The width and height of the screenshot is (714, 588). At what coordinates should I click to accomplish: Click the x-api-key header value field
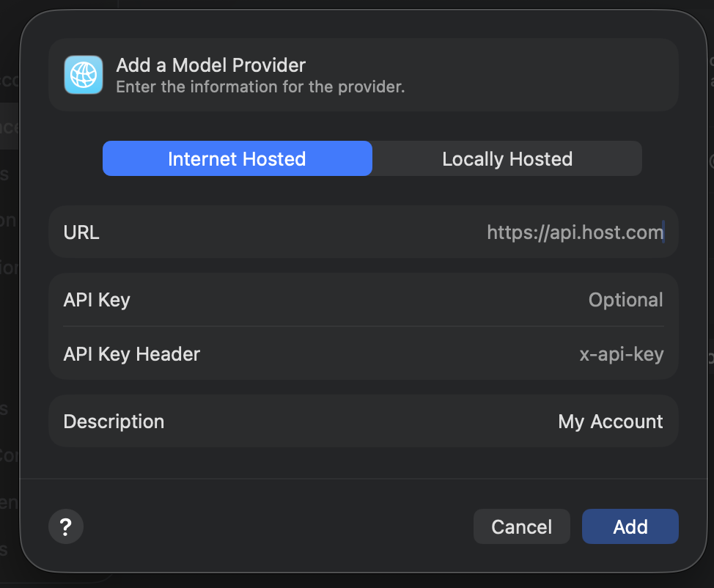pos(621,354)
